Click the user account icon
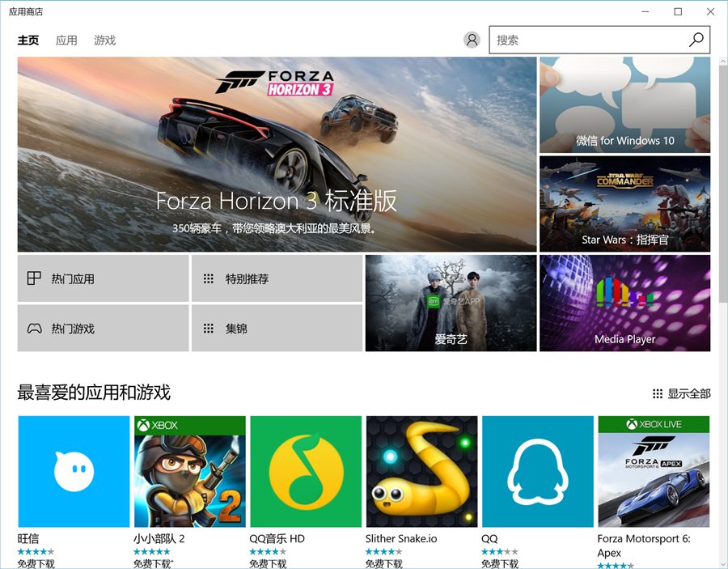This screenshot has width=728, height=569. click(x=472, y=39)
